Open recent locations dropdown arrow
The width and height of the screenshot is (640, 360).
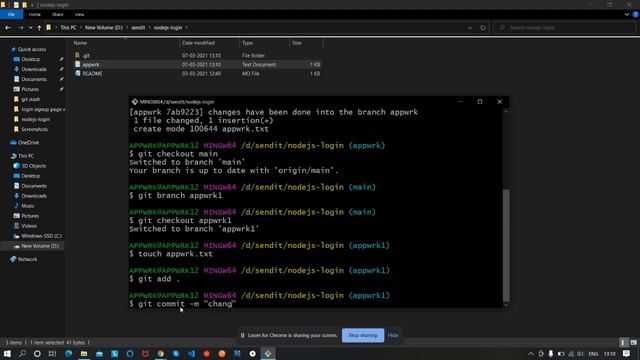coord(31,28)
